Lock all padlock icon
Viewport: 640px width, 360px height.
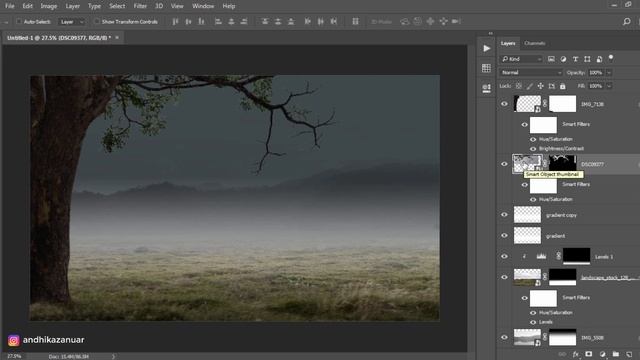562,86
